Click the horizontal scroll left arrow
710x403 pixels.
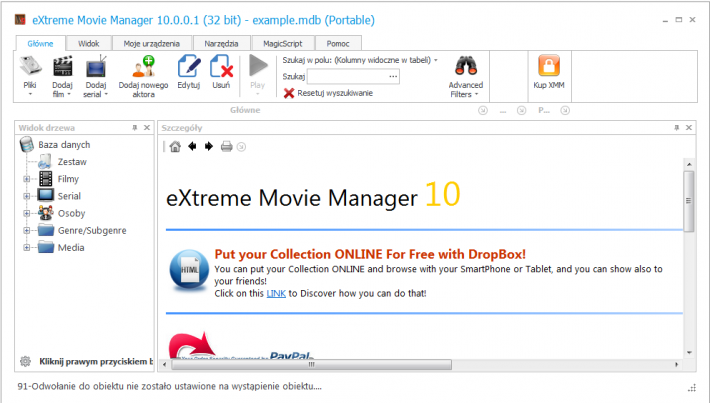click(164, 365)
